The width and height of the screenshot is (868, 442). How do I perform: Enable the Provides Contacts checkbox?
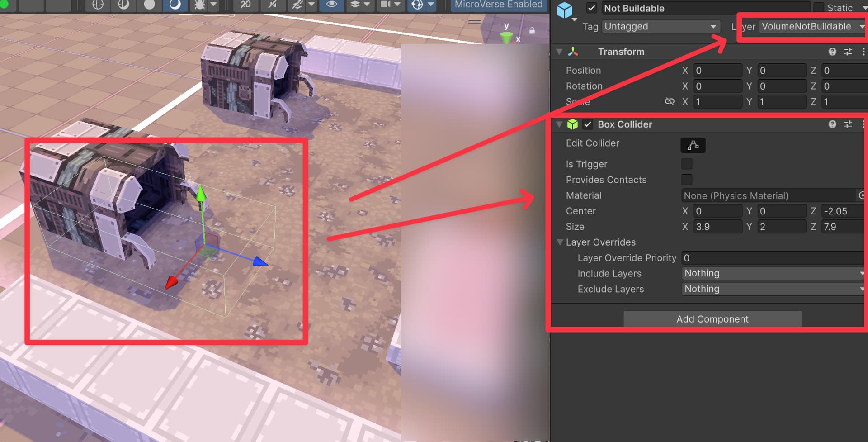[687, 180]
